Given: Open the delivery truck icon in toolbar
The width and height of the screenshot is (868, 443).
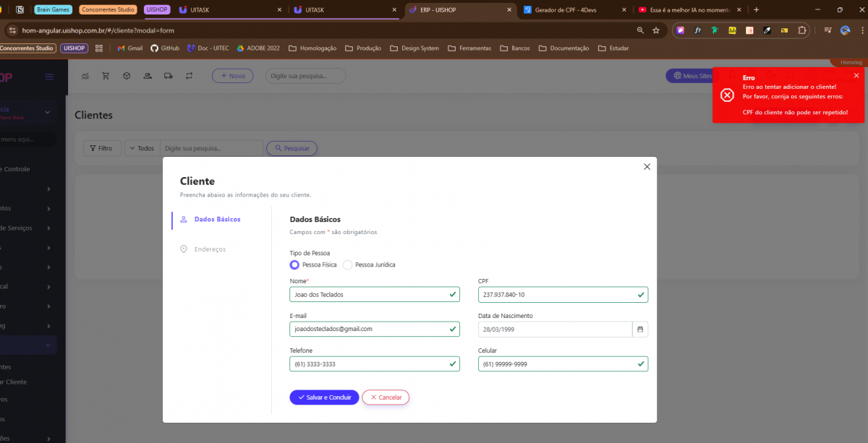Looking at the screenshot, I should 169,76.
